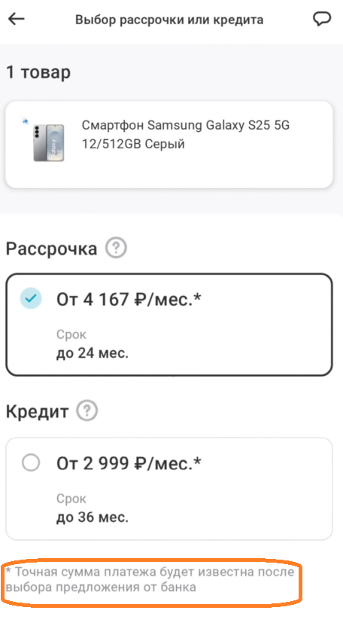Screen dimensions: 343x644
Task: Open the support chat bubble icon
Action: pos(321,20)
